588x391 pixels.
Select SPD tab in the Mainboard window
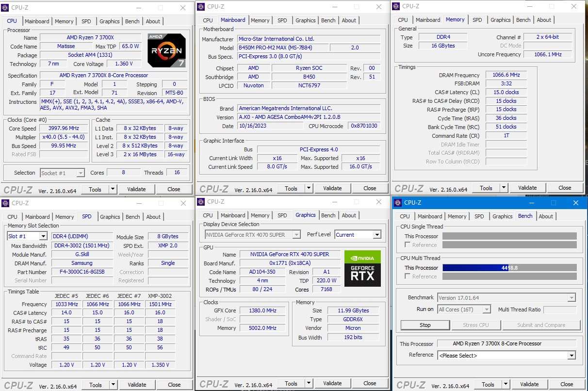coord(282,20)
